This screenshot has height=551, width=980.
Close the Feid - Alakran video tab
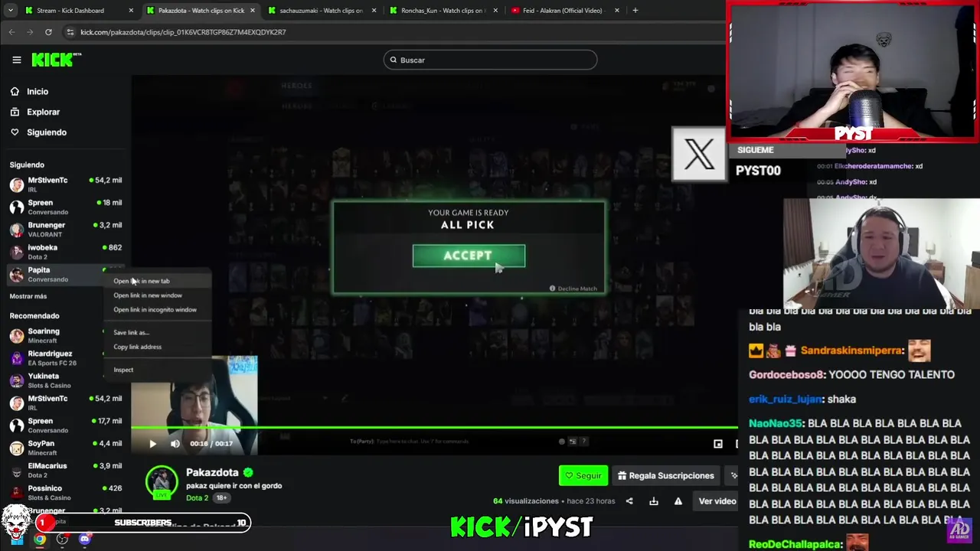(617, 11)
